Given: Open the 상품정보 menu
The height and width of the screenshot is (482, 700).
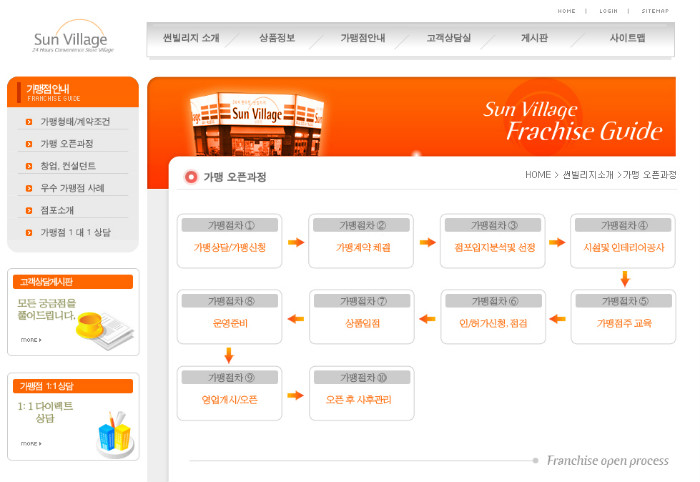Looking at the screenshot, I should click(277, 39).
